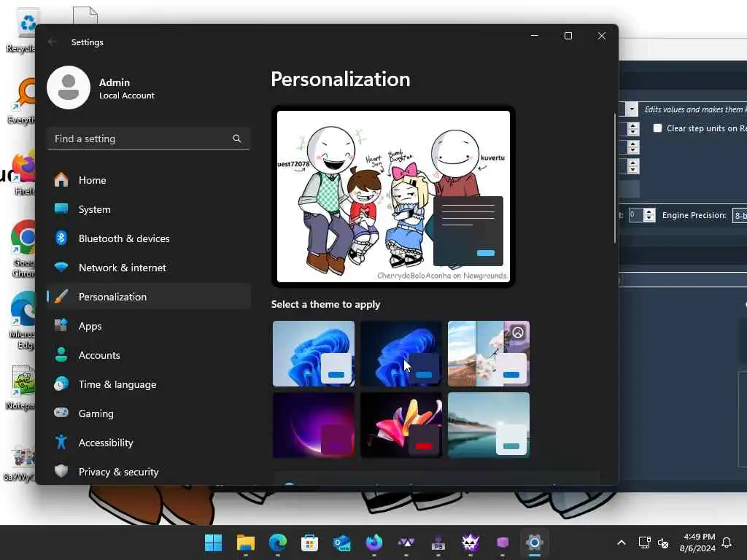This screenshot has width=747, height=560.
Task: Click the current theme preview image
Action: [393, 197]
